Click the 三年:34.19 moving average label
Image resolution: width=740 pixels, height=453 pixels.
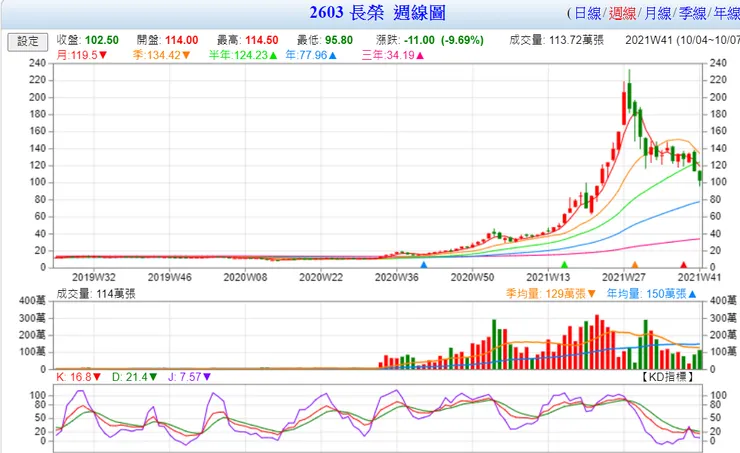point(393,55)
